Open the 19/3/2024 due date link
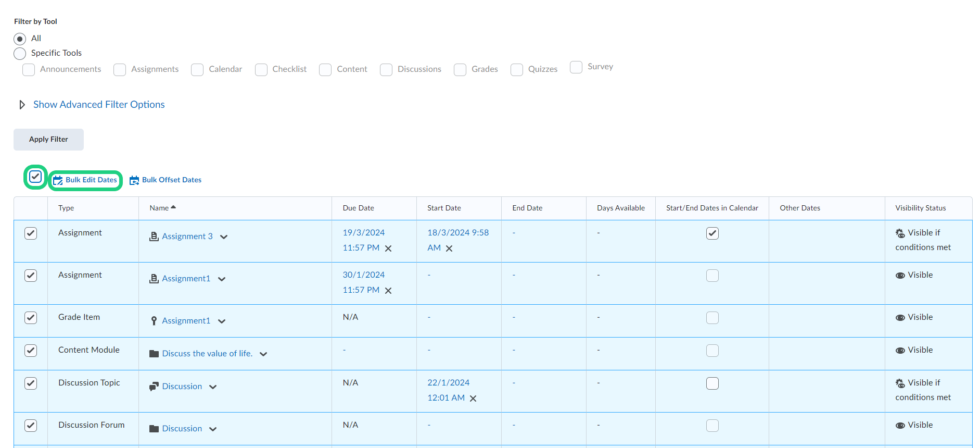 [x=363, y=233]
